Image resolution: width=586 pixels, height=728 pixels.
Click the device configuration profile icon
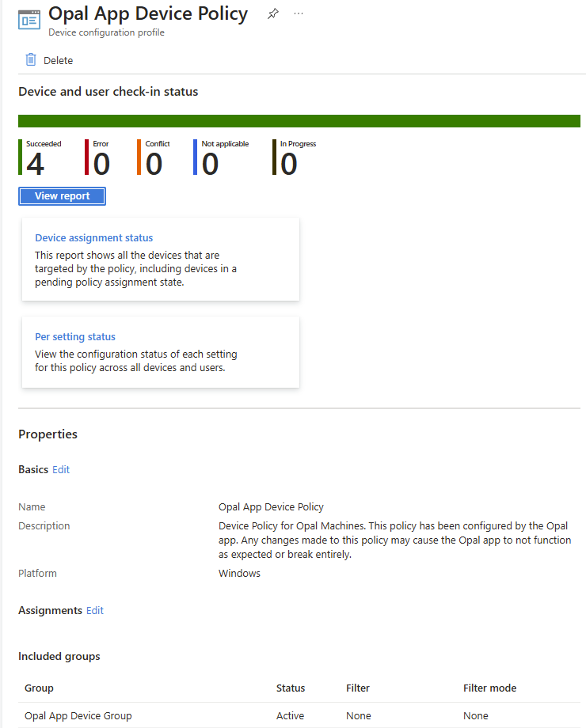click(29, 20)
